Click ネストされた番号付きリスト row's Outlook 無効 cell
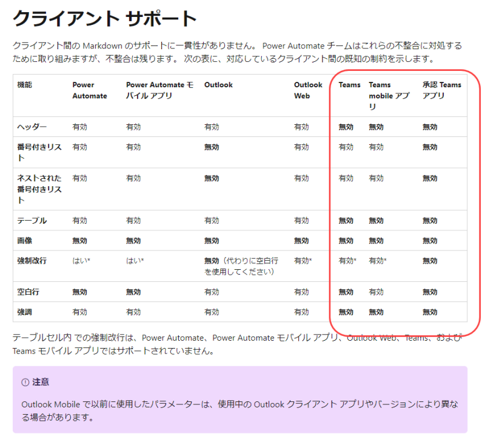This screenshot has height=448, width=485. [x=212, y=178]
